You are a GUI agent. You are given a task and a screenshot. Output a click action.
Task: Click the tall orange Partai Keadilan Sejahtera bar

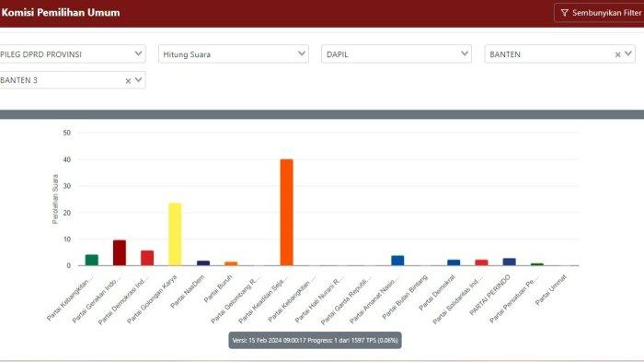287,212
